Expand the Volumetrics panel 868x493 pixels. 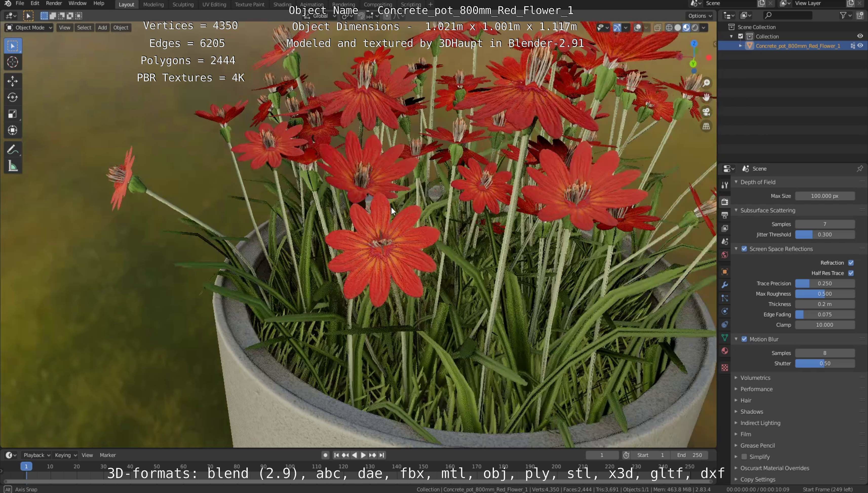(x=755, y=378)
